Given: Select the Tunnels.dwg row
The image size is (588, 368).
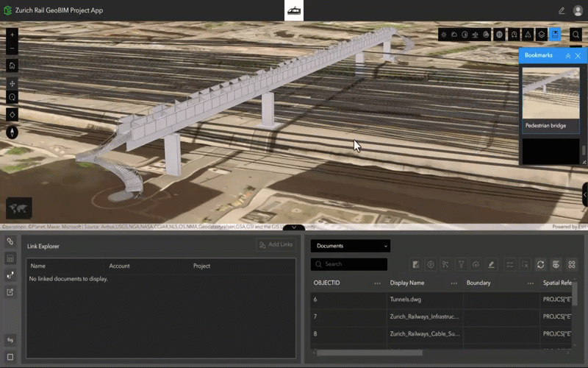Looking at the screenshot, I should tap(442, 300).
